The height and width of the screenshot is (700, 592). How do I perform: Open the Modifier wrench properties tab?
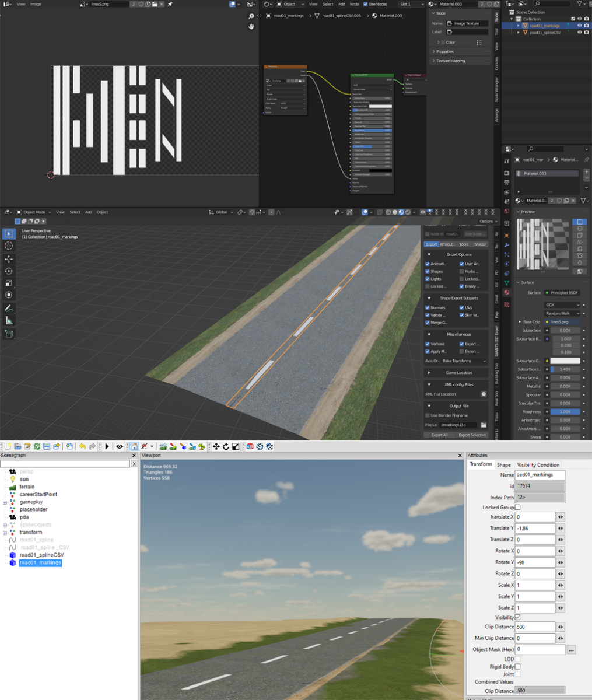pos(506,245)
